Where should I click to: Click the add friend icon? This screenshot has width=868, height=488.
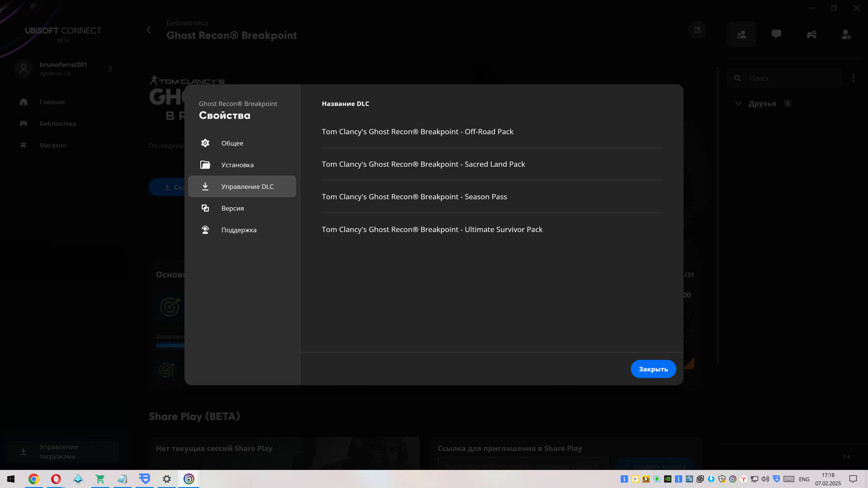point(846,34)
